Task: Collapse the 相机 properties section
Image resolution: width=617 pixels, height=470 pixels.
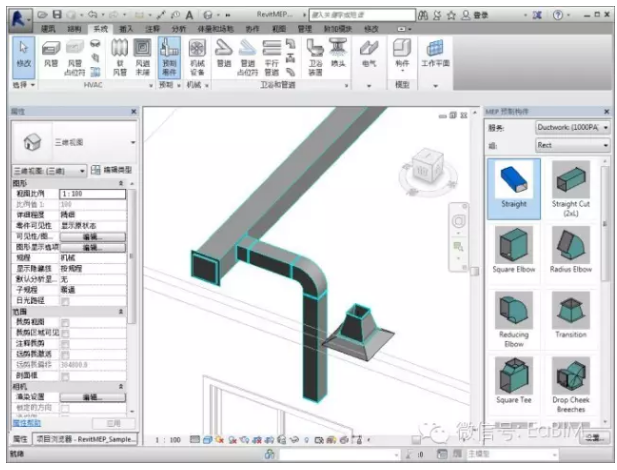Action: click(x=121, y=387)
